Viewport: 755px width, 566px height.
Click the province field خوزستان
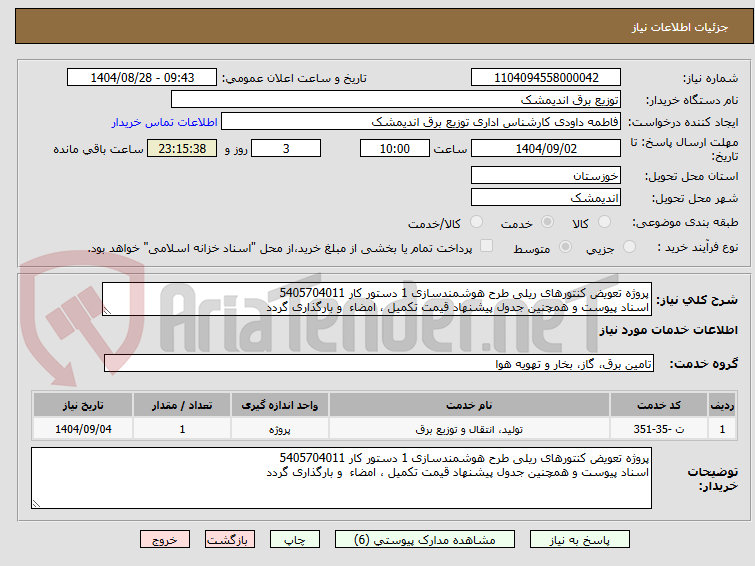click(x=546, y=175)
